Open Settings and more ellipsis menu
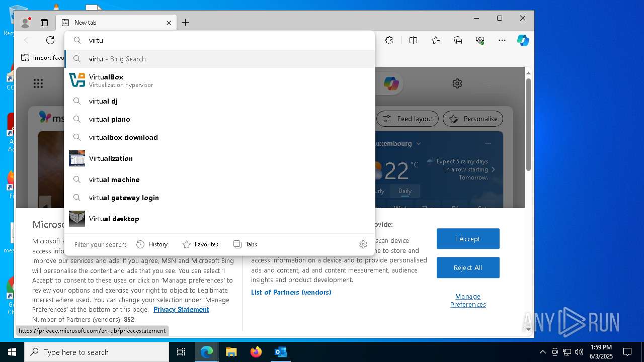Viewport: 644px width, 362px height. click(502, 40)
